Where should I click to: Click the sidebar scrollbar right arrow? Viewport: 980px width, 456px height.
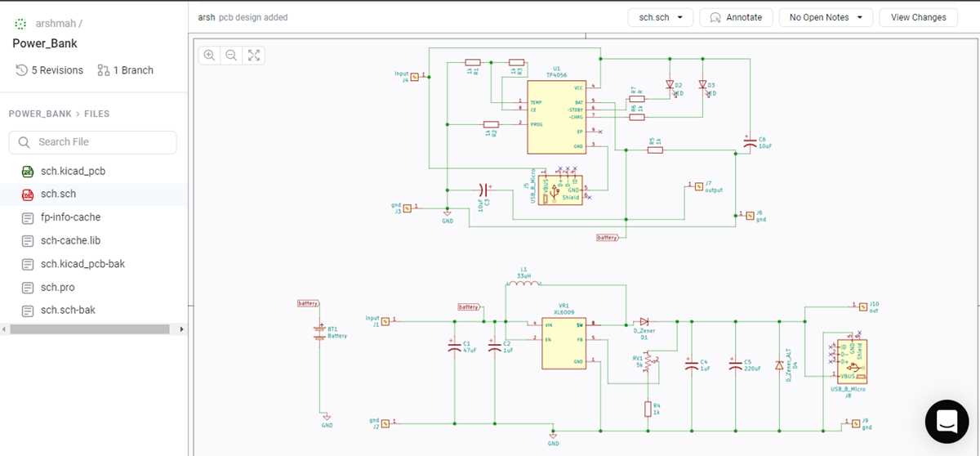tap(181, 329)
